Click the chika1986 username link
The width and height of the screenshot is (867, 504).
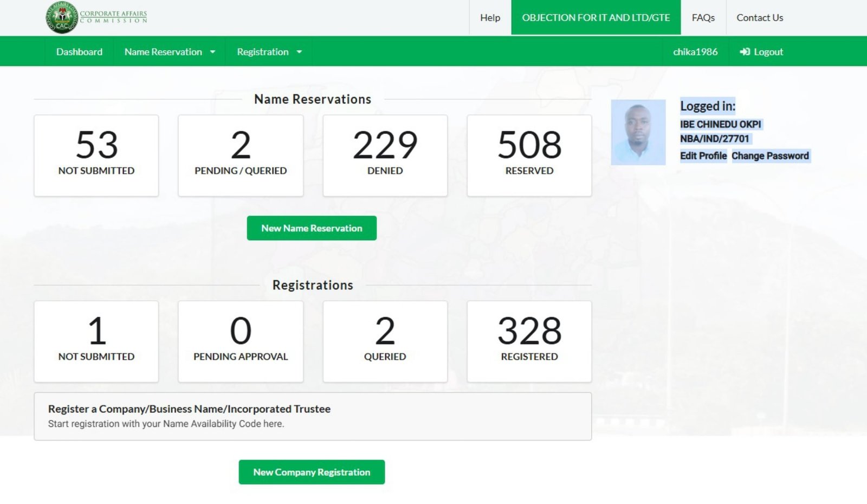point(695,51)
